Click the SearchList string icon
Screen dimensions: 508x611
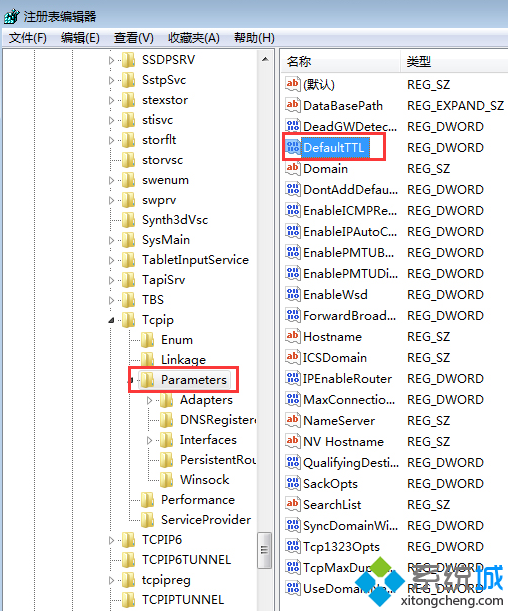click(293, 505)
